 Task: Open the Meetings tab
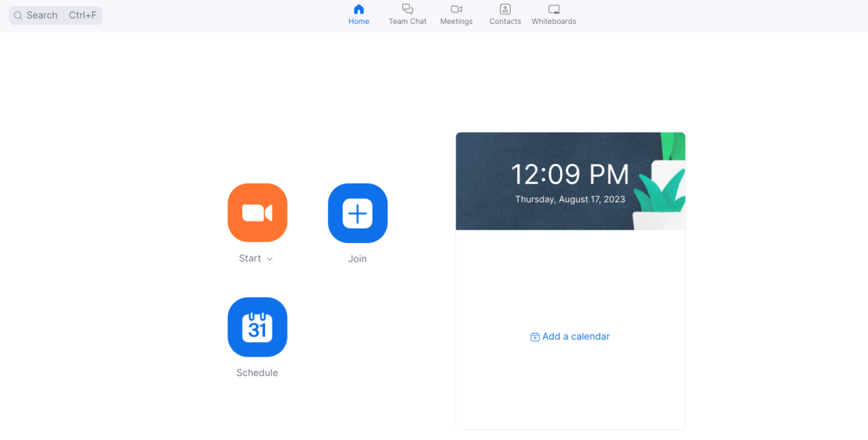tap(456, 15)
